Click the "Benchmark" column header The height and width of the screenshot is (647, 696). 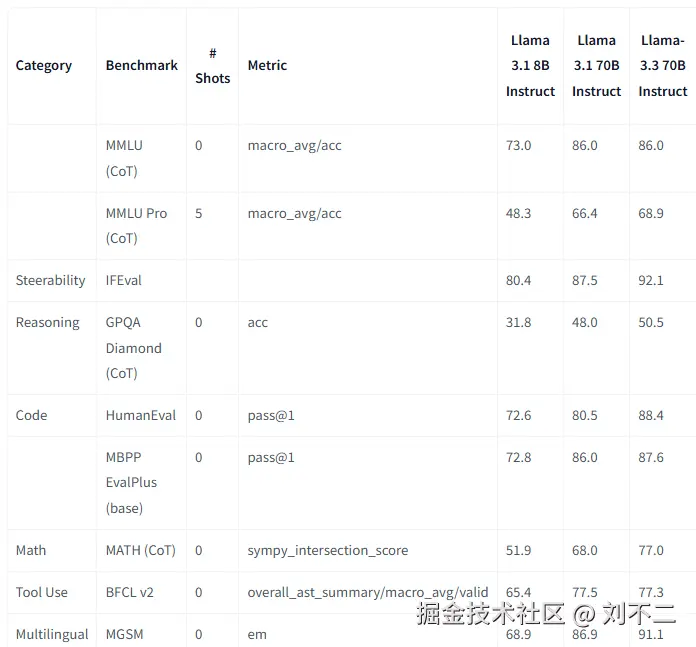[x=142, y=66]
